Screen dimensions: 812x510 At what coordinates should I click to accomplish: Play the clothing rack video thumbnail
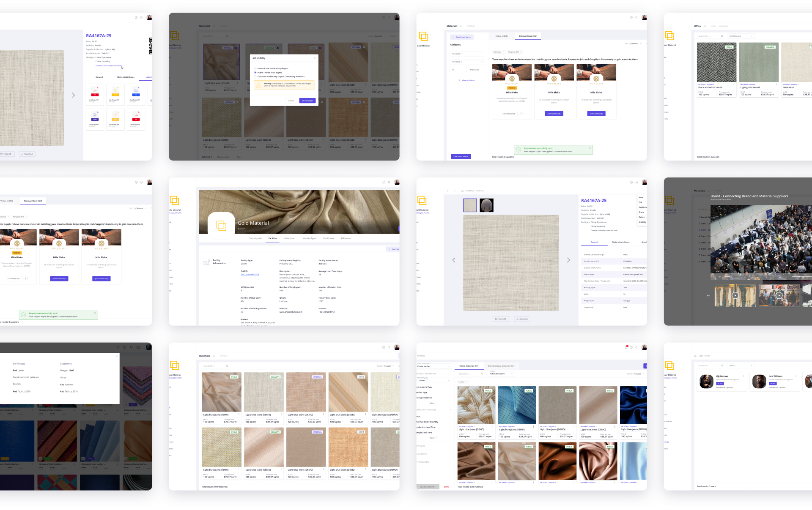[735, 295]
